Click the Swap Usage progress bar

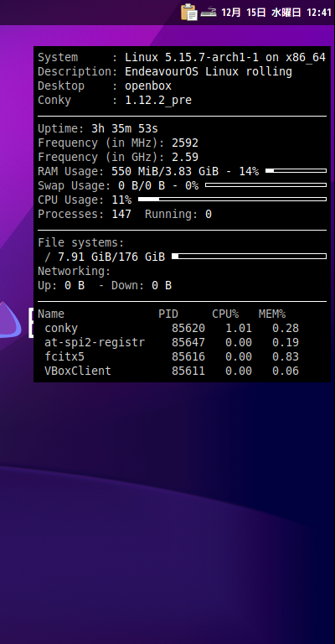point(265,184)
